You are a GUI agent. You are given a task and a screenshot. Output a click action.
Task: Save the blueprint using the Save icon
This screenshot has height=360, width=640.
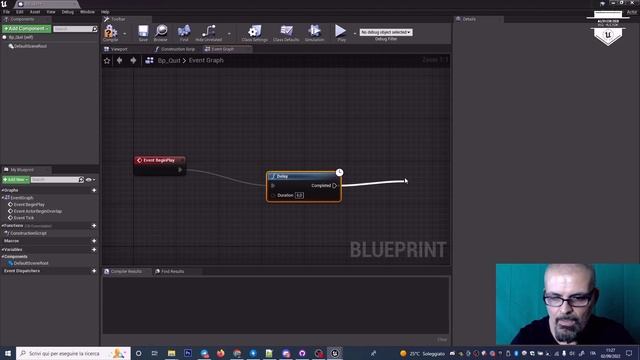tap(143, 32)
